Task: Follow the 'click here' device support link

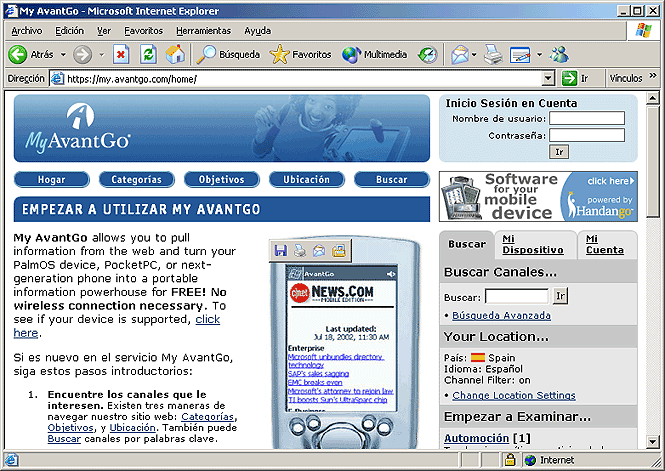Action: tap(207, 319)
